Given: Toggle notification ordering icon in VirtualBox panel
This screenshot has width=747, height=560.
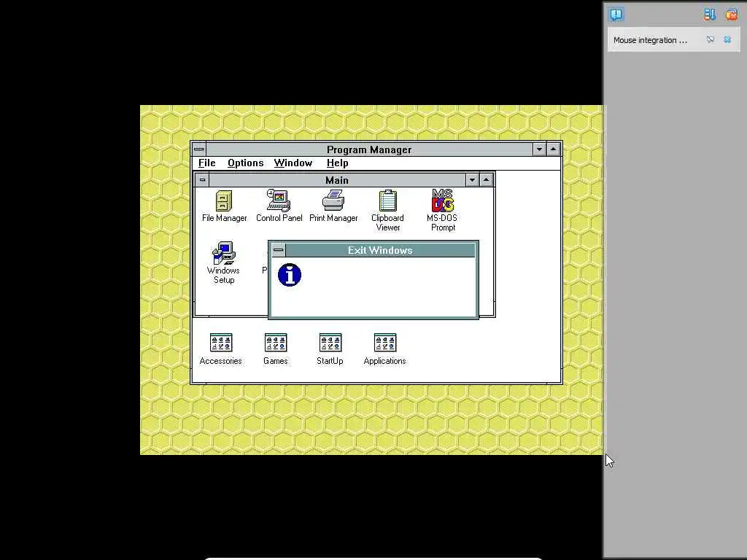Looking at the screenshot, I should [709, 15].
